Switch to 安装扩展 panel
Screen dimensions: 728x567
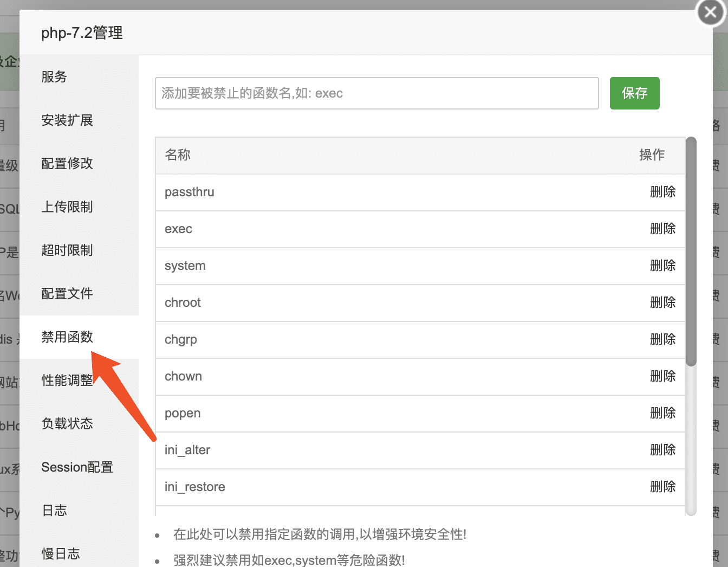coord(67,120)
